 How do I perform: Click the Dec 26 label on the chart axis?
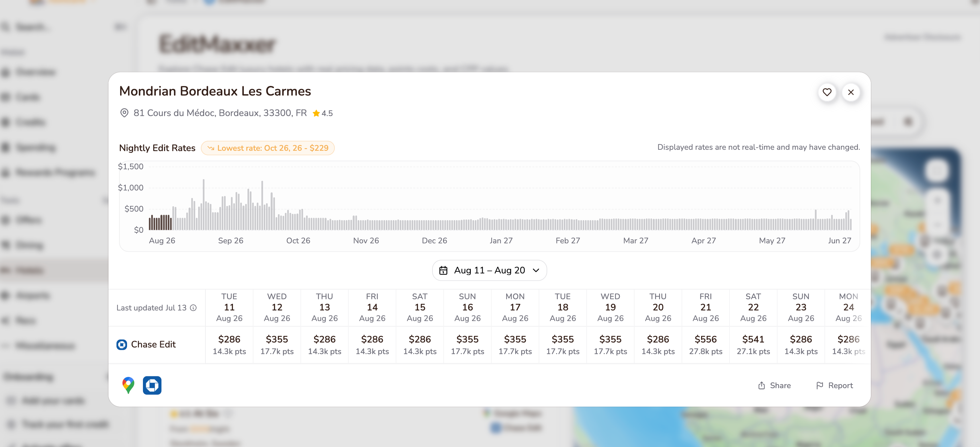point(434,241)
